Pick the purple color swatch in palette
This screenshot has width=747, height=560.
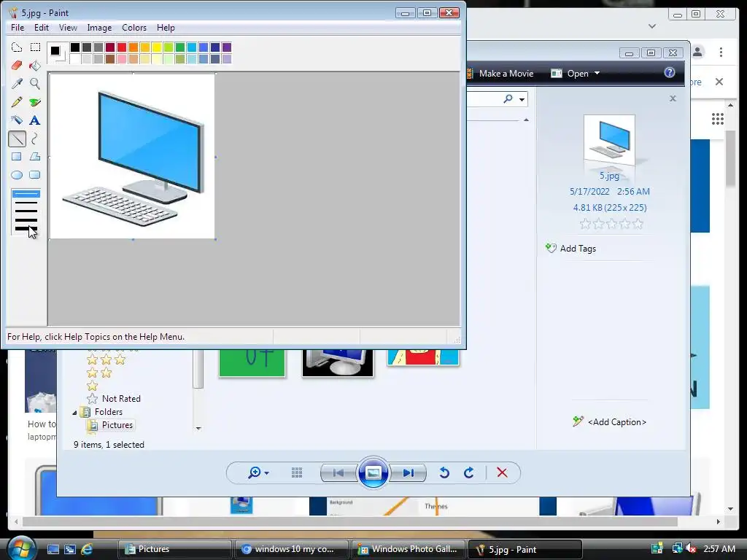click(x=227, y=47)
